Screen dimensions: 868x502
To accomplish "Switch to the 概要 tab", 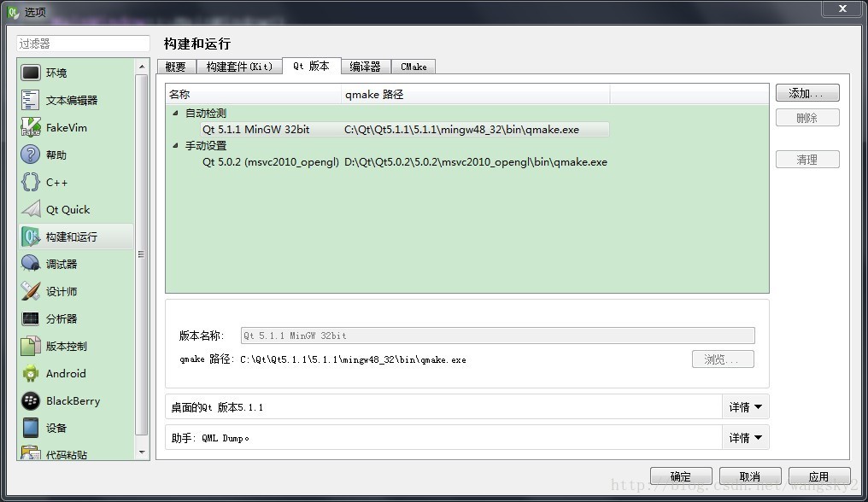I will tap(175, 67).
